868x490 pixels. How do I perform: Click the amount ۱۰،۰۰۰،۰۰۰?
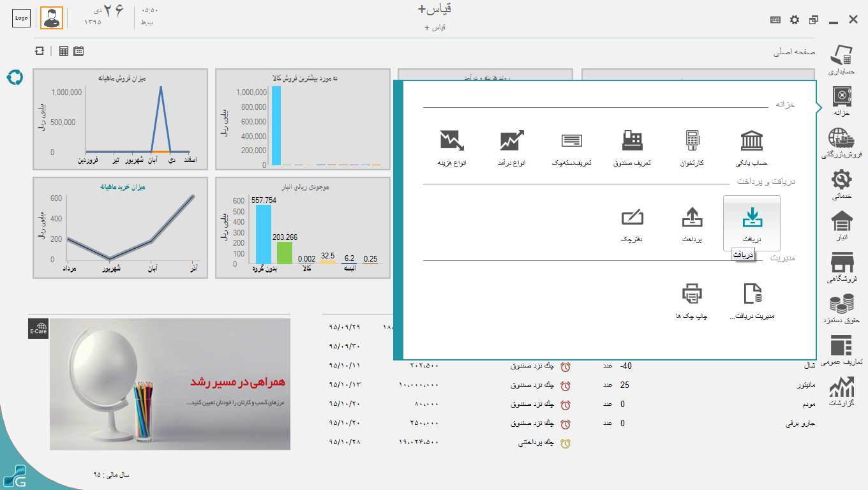[419, 385]
